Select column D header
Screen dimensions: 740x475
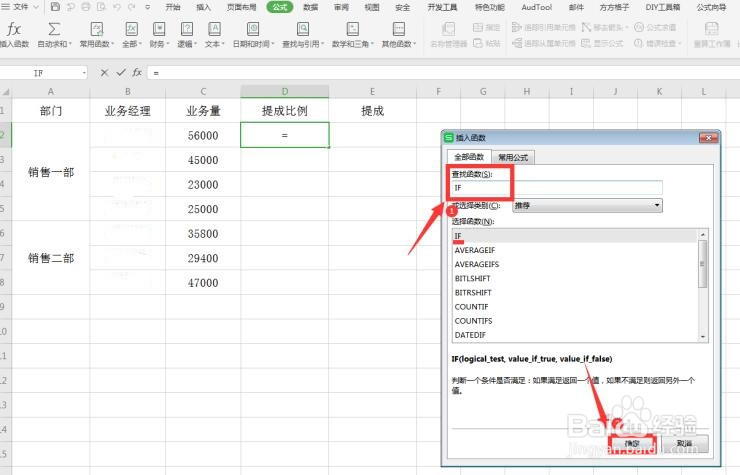coord(285,92)
